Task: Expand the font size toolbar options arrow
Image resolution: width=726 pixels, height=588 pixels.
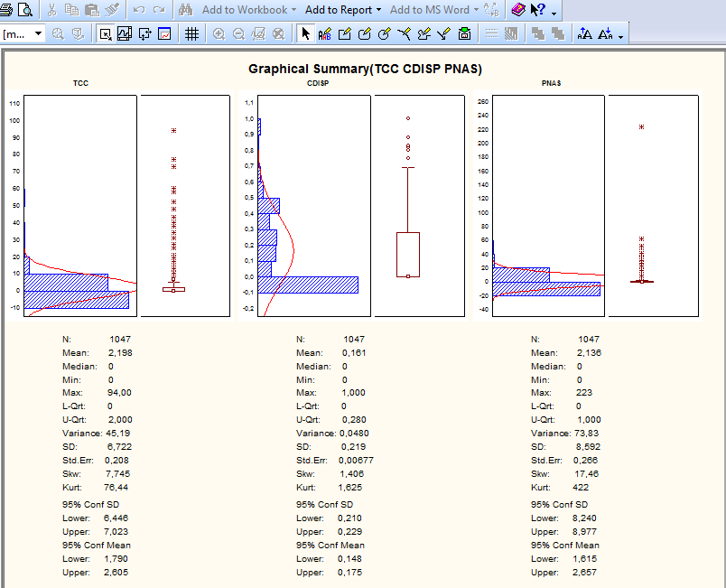Action: click(621, 36)
